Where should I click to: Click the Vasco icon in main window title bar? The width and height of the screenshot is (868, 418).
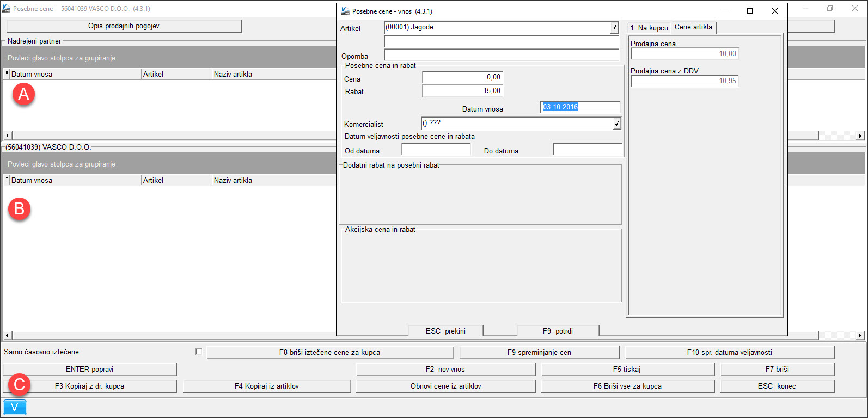(6, 9)
